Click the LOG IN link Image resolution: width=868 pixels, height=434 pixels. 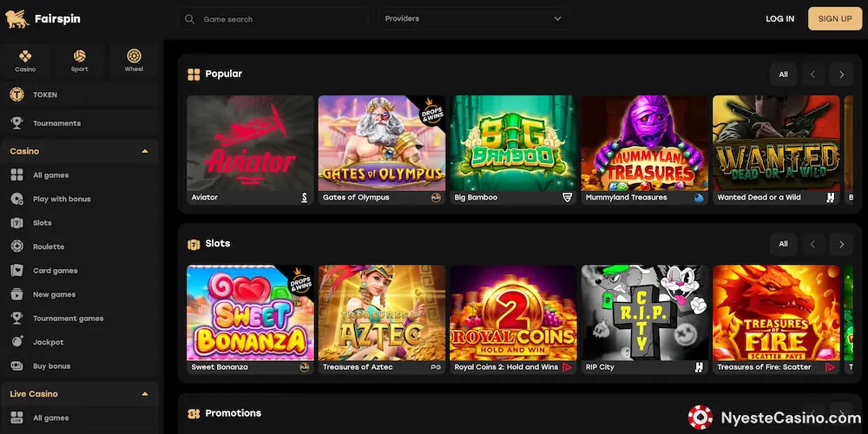[x=779, y=19]
